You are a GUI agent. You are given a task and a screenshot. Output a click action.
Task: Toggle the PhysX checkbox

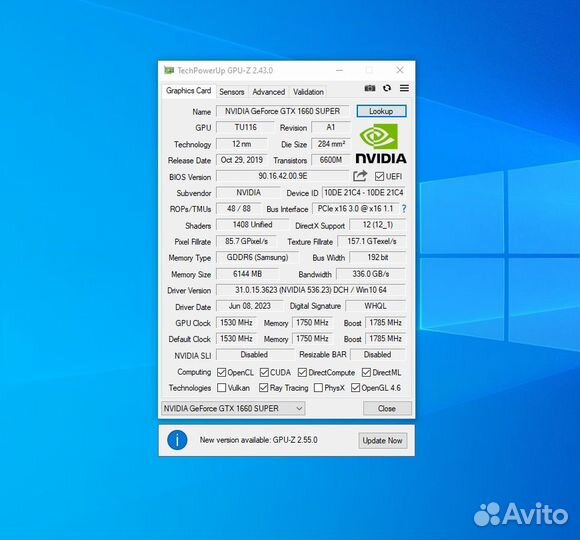(318, 388)
